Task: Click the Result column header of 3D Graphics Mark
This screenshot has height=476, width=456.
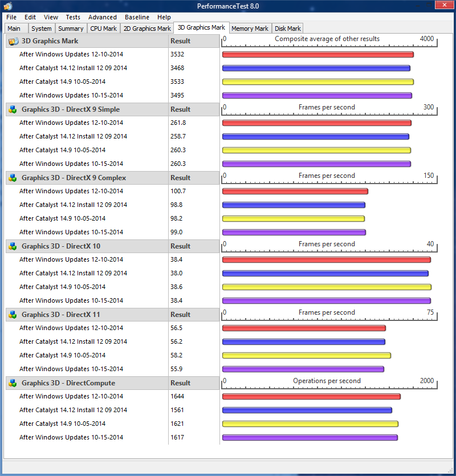Action: click(194, 41)
